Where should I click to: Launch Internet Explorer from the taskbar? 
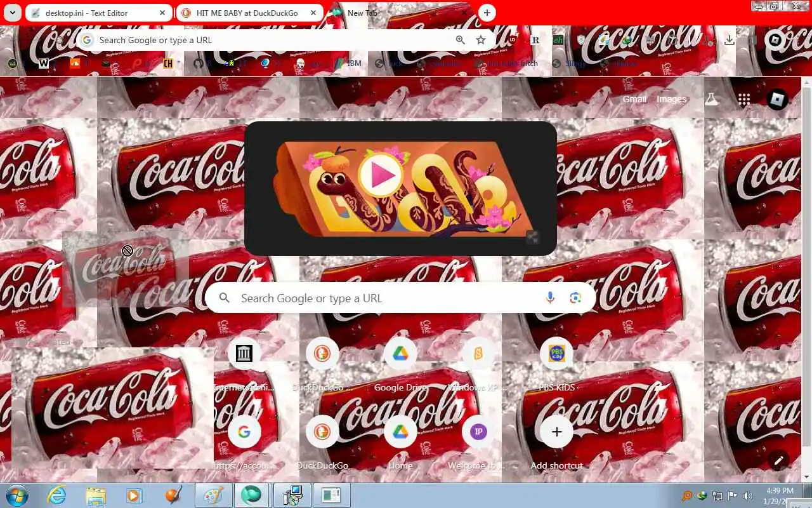point(57,495)
